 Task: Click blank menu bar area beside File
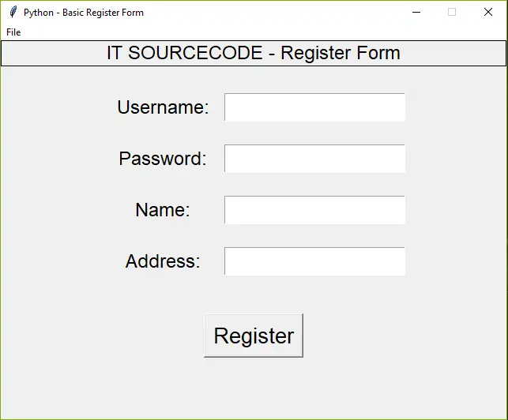(237, 32)
